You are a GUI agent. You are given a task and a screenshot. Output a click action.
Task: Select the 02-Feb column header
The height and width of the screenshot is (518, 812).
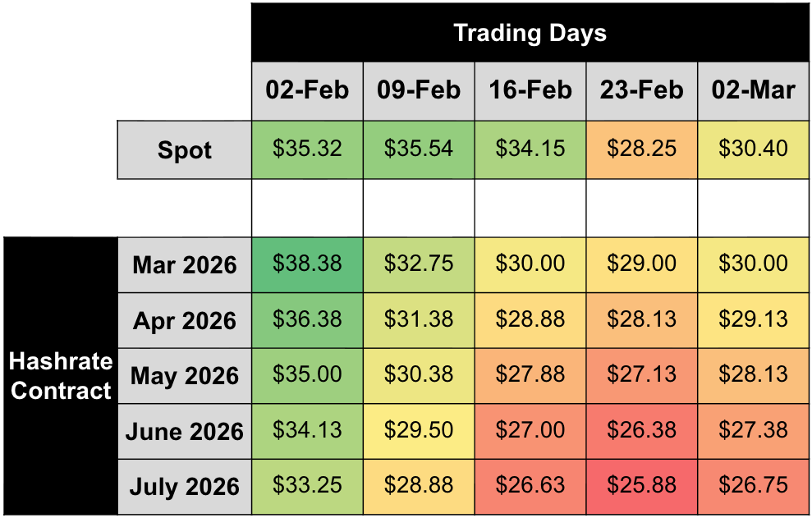click(x=307, y=90)
